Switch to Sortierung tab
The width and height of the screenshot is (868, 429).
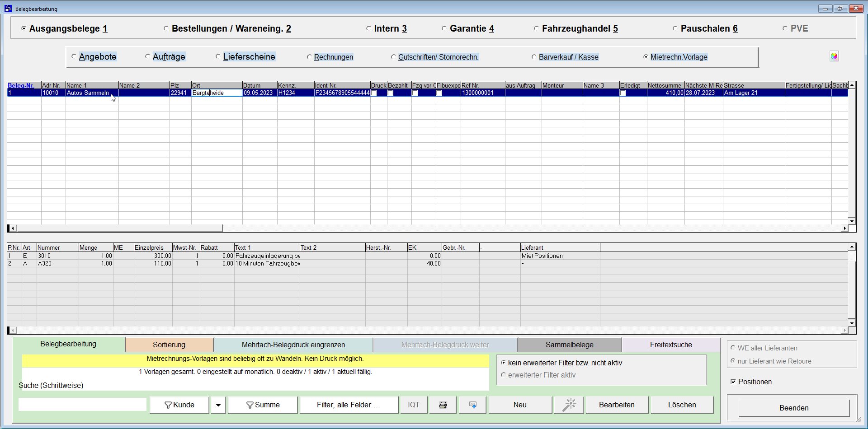click(169, 345)
